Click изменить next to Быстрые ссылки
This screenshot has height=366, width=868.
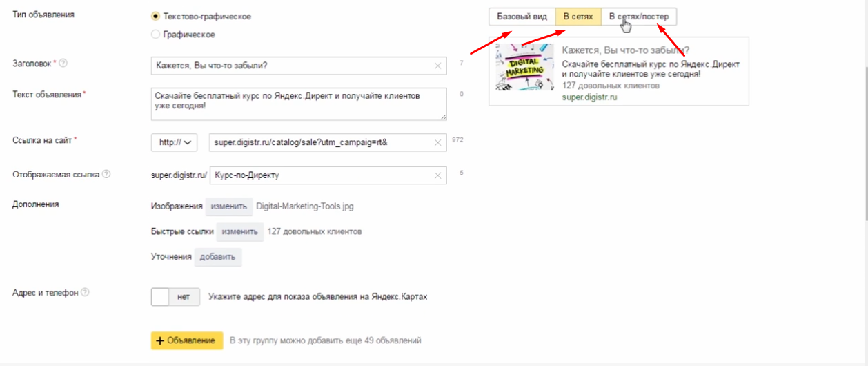click(x=240, y=231)
